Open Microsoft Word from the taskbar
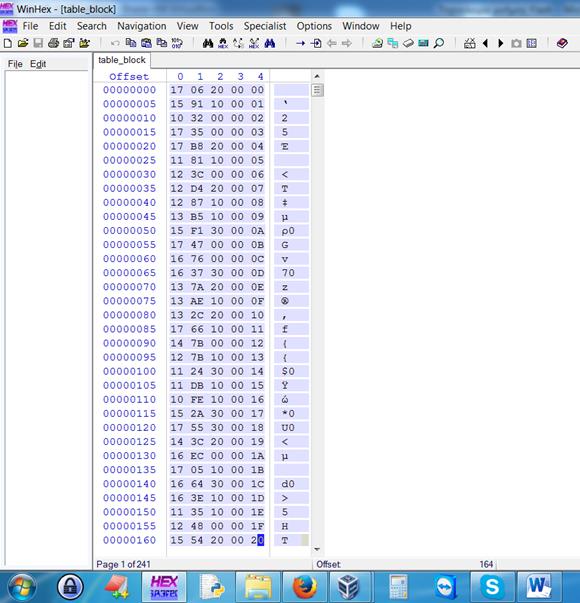Image resolution: width=580 pixels, height=603 pixels. pos(539,587)
